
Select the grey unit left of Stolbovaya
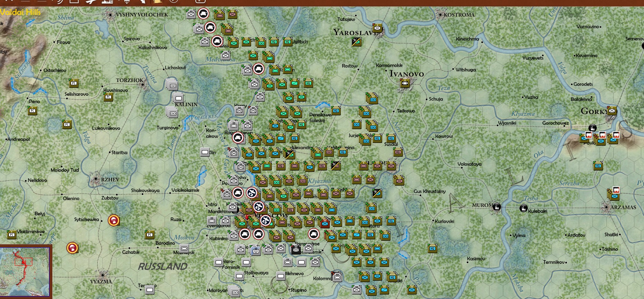coord(239,276)
